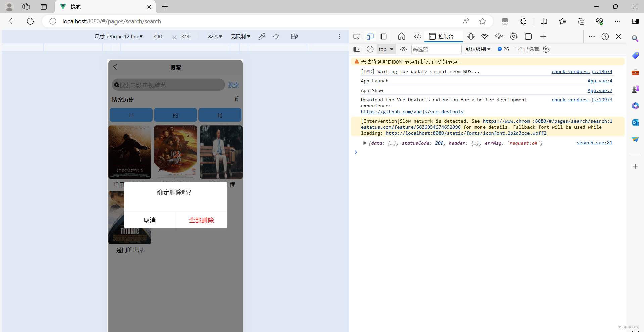
Task: Reload the localhost page
Action: (30, 21)
